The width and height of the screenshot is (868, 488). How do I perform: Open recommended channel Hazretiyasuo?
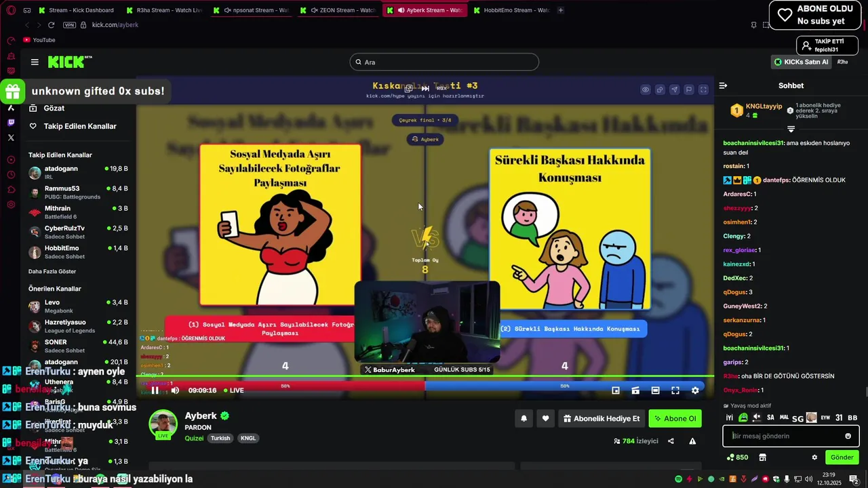pyautogui.click(x=78, y=326)
